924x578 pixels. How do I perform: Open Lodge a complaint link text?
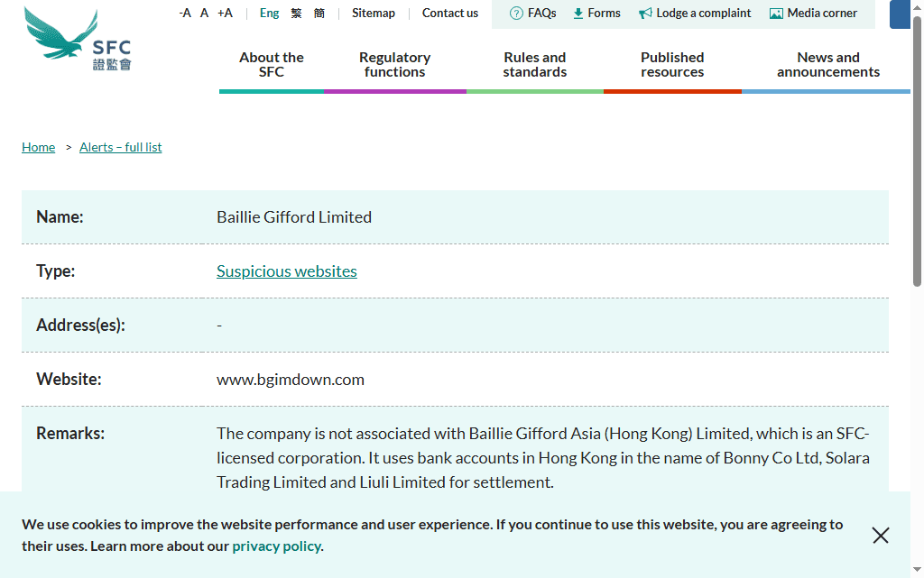pyautogui.click(x=704, y=13)
